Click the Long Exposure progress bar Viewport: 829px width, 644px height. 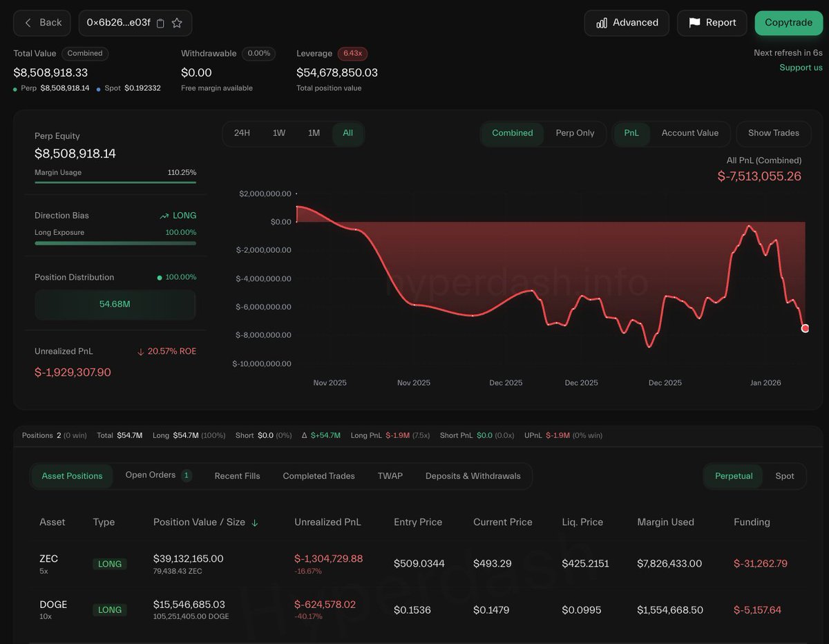(115, 243)
